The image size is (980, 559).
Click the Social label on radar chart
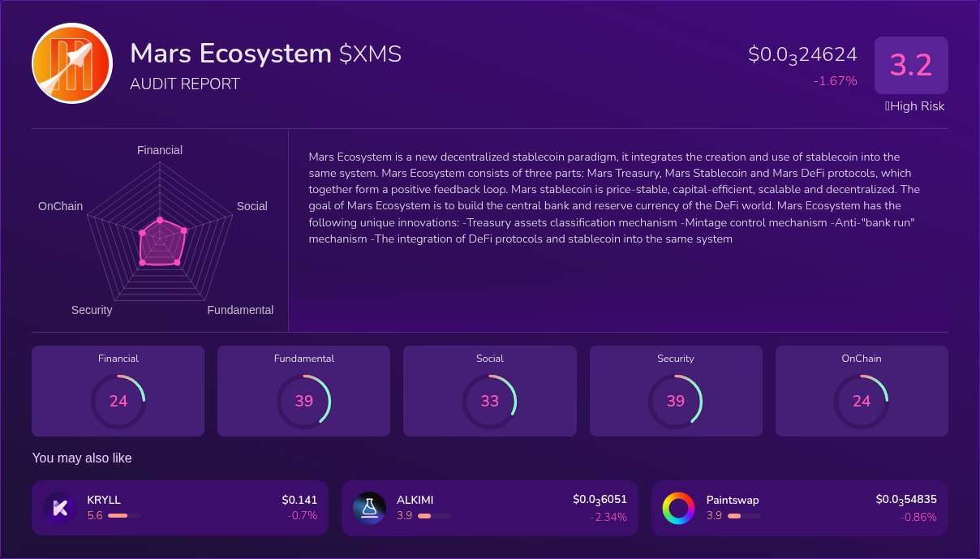point(252,206)
